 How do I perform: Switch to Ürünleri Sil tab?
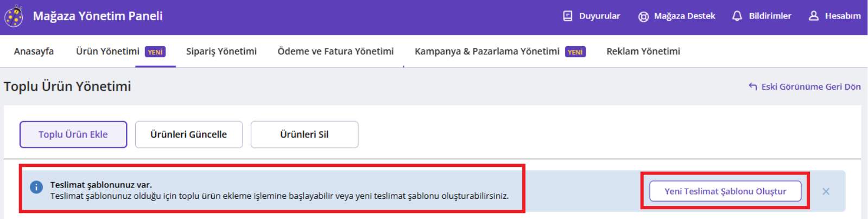point(305,135)
